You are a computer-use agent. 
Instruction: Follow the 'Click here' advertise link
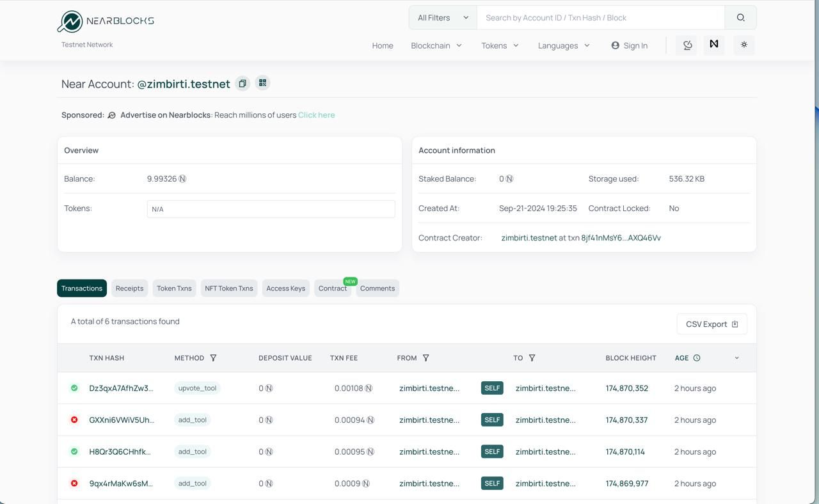316,115
